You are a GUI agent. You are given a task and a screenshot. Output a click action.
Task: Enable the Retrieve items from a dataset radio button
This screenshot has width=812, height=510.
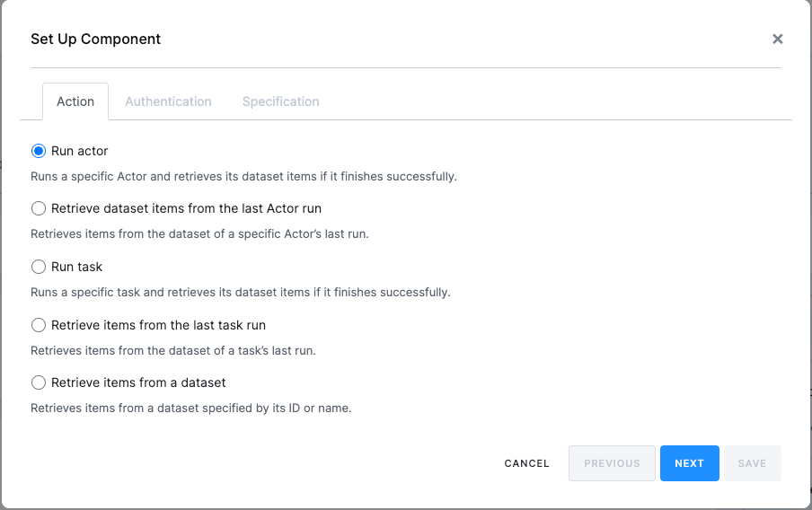[39, 382]
